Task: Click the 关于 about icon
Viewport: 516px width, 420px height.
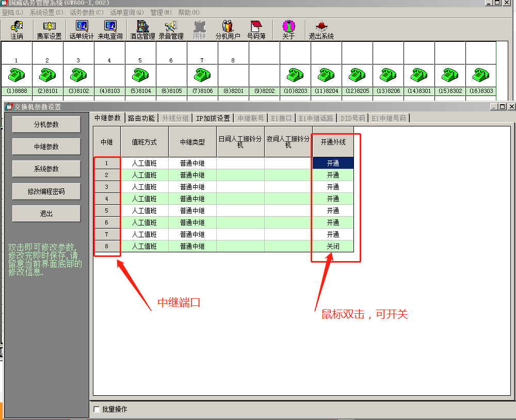Action: [288, 30]
